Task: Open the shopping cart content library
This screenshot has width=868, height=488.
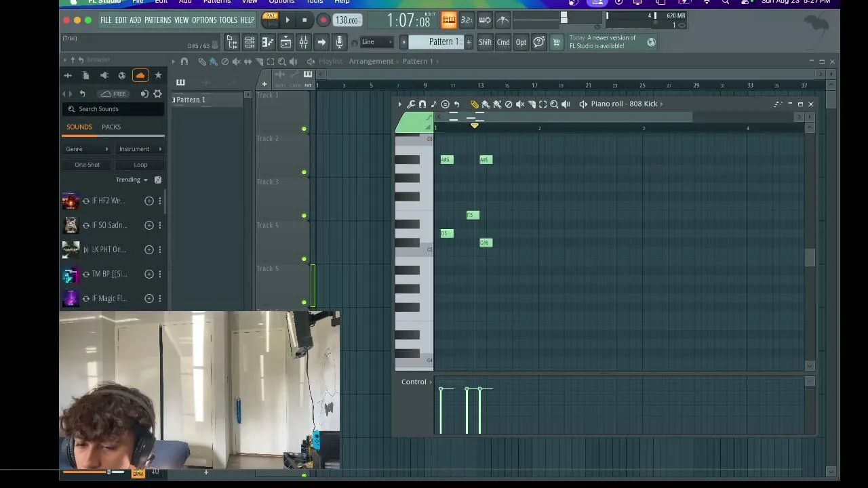Action: tap(556, 42)
